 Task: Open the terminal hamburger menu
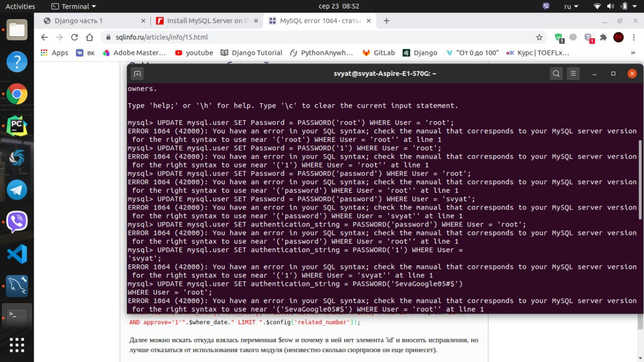click(x=573, y=74)
